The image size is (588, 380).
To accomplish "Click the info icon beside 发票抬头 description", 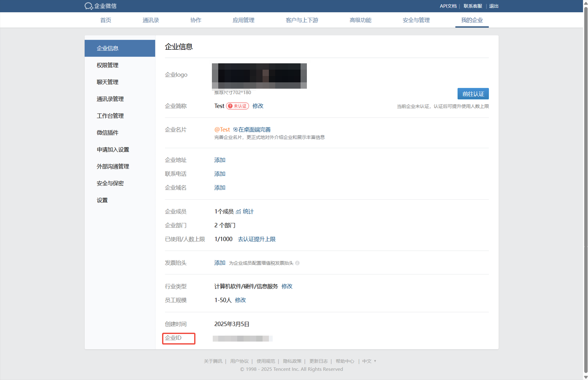I will click(x=297, y=263).
